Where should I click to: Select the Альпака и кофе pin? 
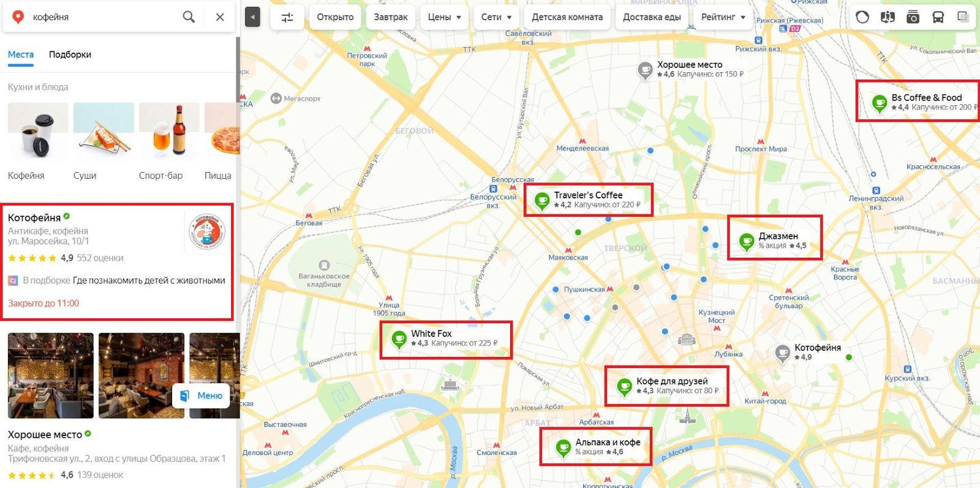[x=563, y=448]
